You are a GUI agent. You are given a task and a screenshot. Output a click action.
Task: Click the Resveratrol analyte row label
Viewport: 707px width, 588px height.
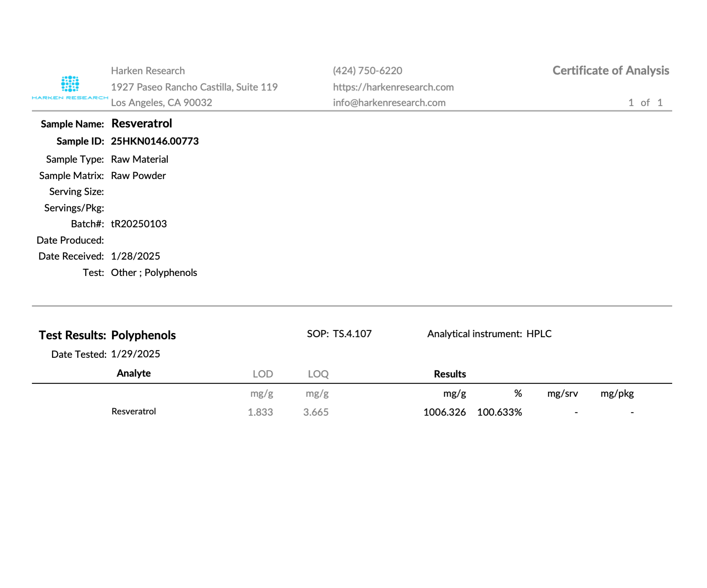point(134,411)
